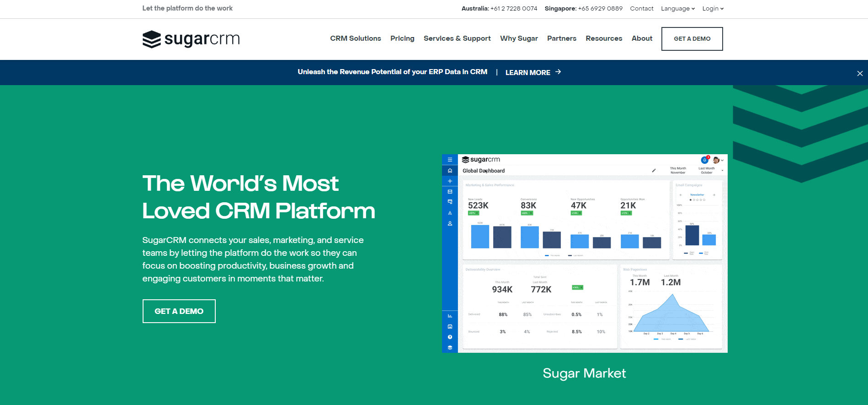
Task: Open the Partners menu
Action: pos(562,38)
